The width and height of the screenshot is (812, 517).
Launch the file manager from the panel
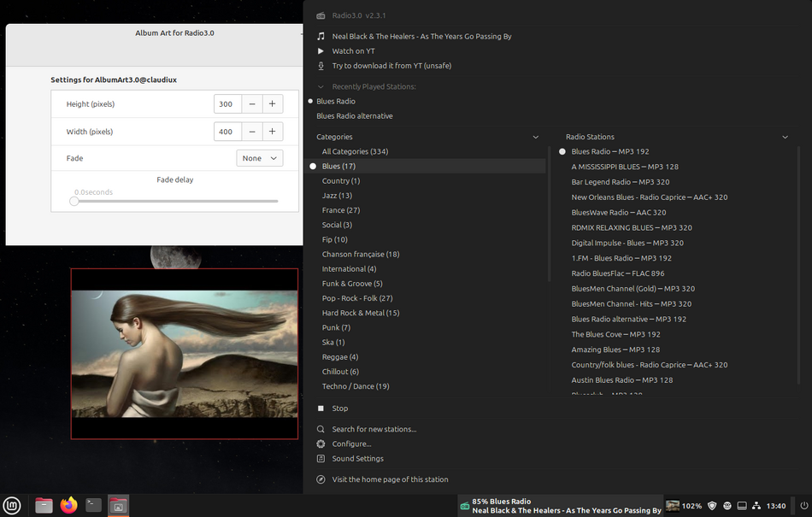[x=44, y=506]
